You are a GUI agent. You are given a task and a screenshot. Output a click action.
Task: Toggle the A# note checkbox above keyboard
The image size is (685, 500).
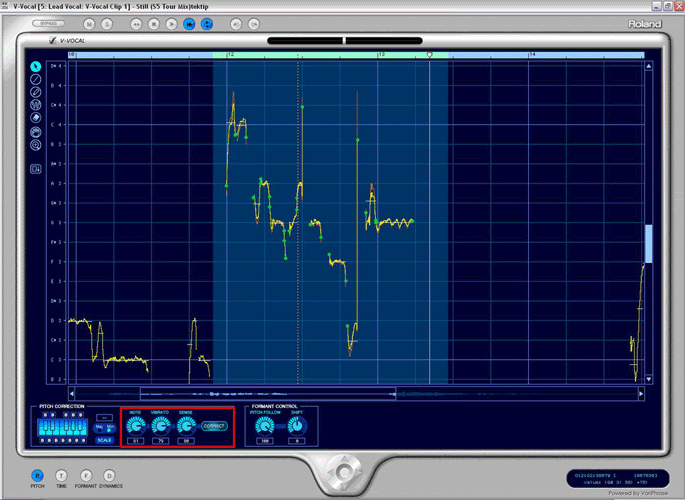[80, 415]
